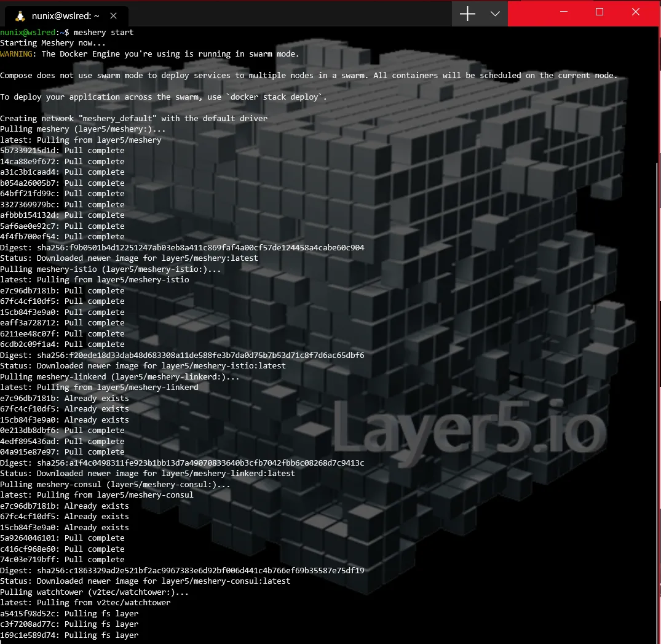
Task: Click the 'Pulling watchtower' line
Action: click(94, 592)
